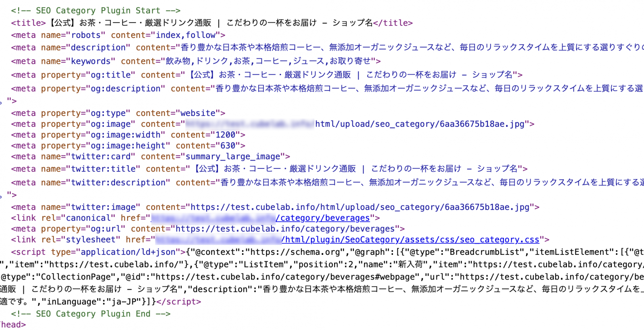Image resolution: width=644 pixels, height=330 pixels.
Task: Click the name="keywords" attribute
Action: pyautogui.click(x=78, y=61)
